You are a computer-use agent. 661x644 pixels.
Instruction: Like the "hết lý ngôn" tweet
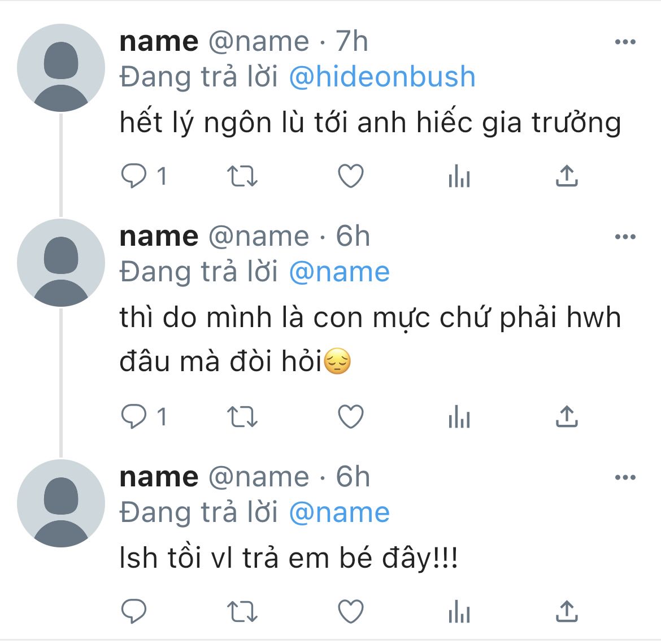click(350, 177)
